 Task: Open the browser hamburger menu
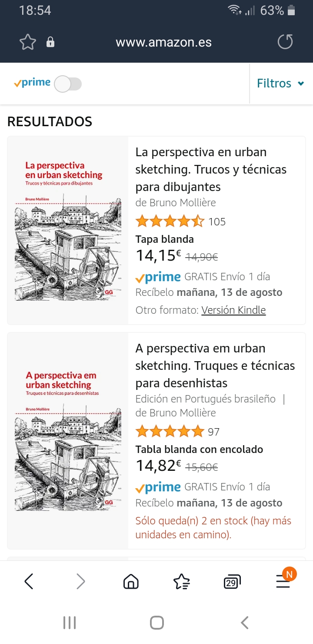[283, 581]
